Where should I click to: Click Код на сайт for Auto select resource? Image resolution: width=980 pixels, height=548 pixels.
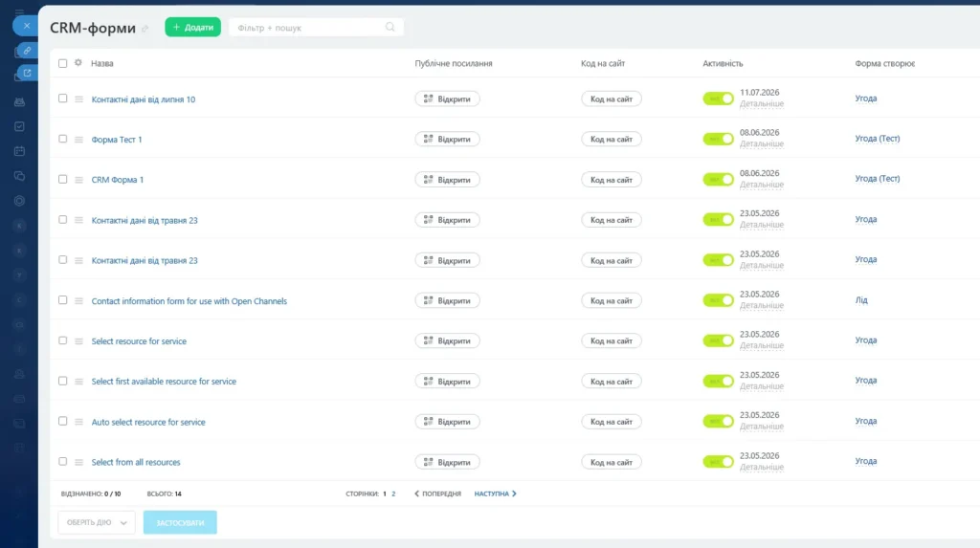click(x=612, y=422)
